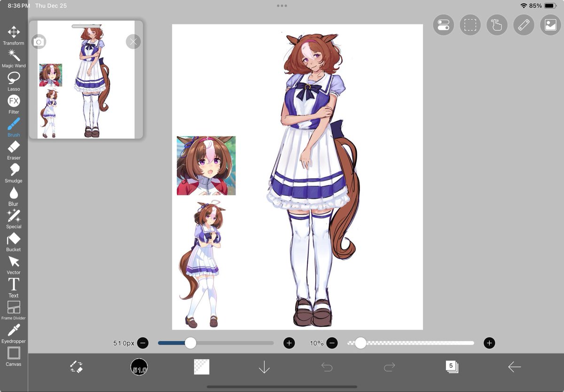Open the FX Filter tool

tap(14, 105)
